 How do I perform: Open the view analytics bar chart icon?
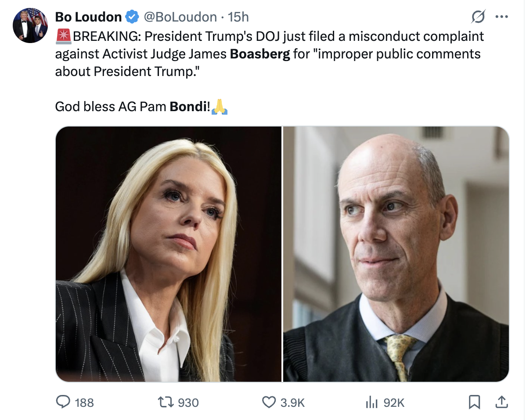click(372, 402)
